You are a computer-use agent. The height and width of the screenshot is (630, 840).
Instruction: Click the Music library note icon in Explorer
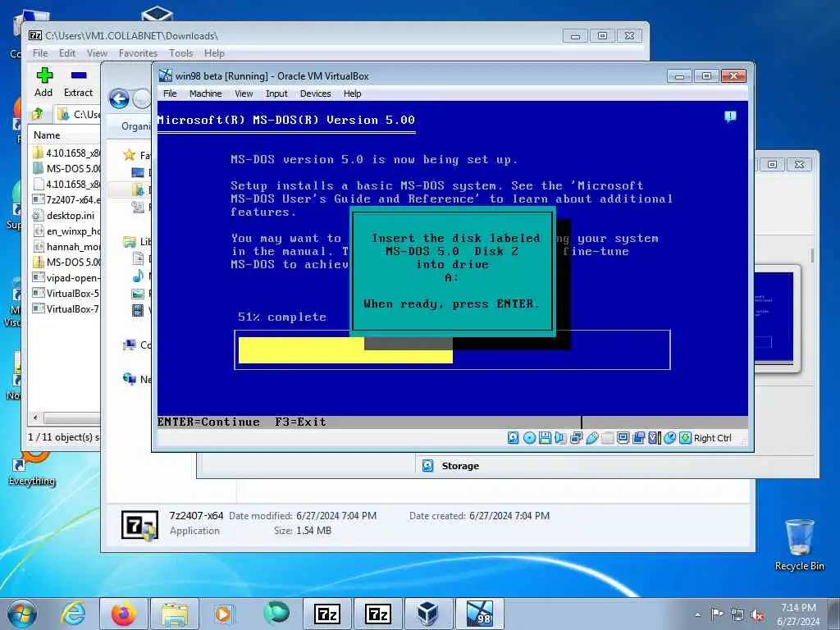click(x=138, y=276)
